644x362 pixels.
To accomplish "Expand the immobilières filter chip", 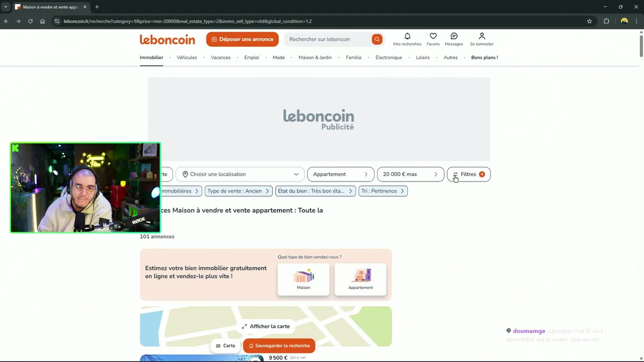I will tap(181, 191).
